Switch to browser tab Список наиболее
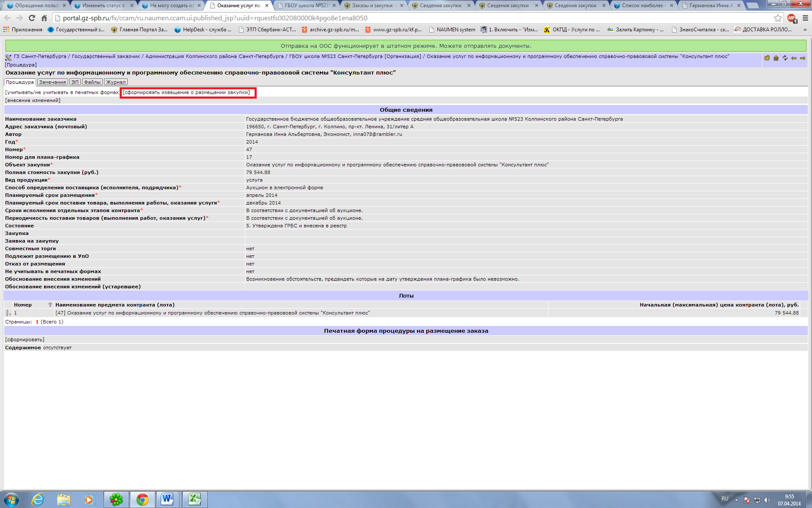This screenshot has width=812, height=508. 644,6
